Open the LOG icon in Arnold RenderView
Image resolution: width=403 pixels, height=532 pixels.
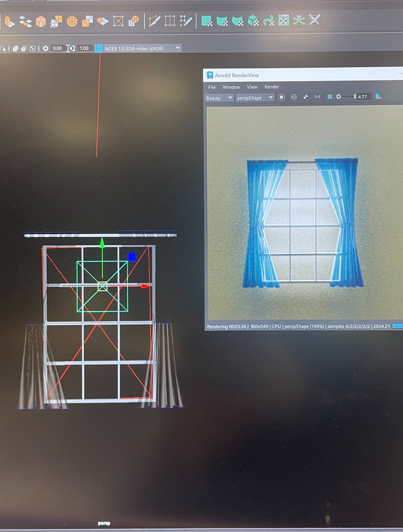click(378, 96)
